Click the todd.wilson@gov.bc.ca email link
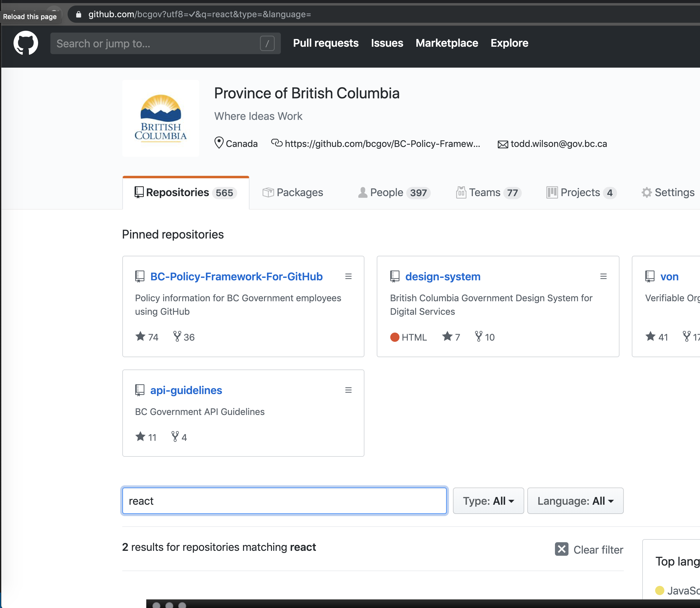Image resolution: width=700 pixels, height=608 pixels. [559, 144]
